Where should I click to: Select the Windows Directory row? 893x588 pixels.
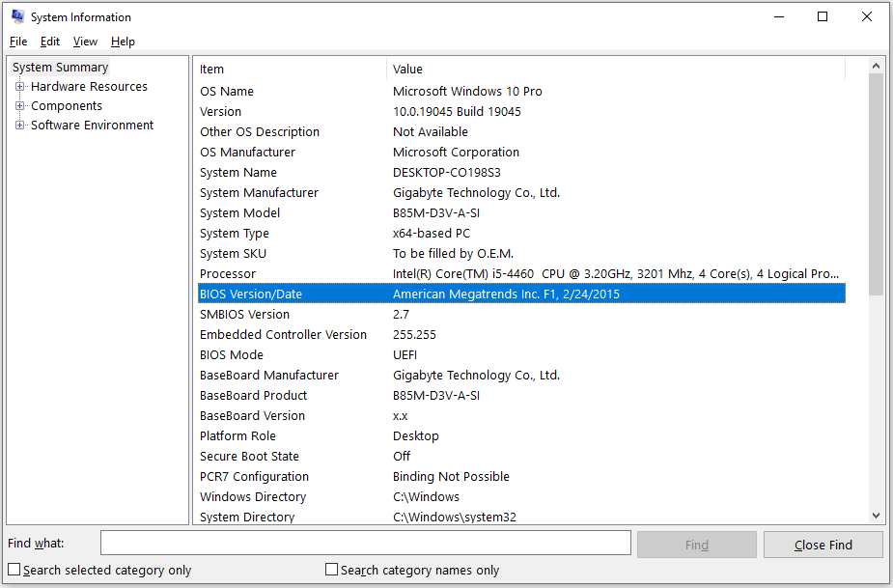521,497
